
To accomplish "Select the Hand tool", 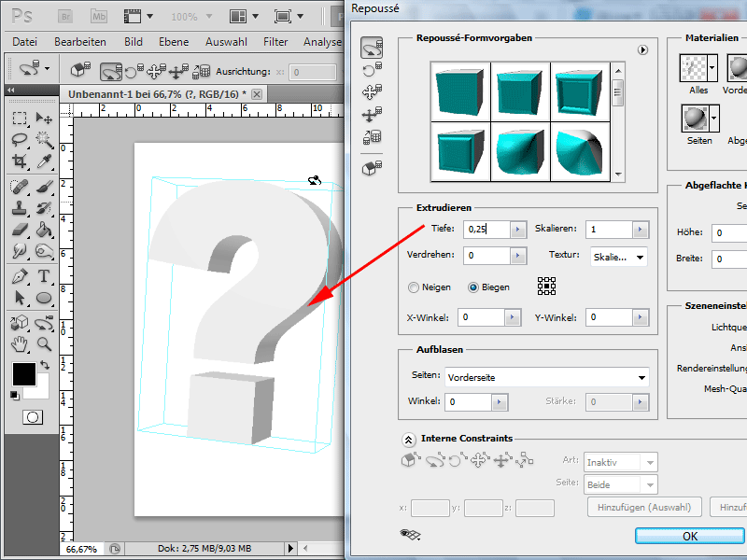I will [20, 343].
